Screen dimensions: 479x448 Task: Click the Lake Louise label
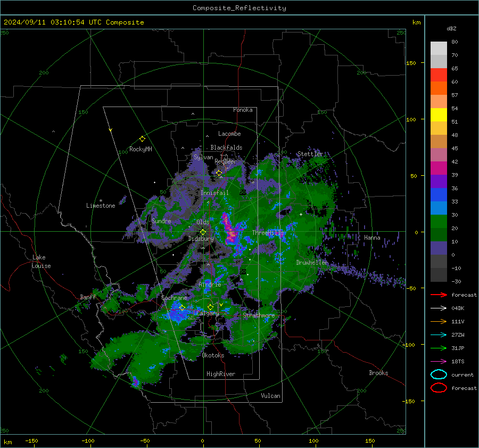click(x=41, y=262)
